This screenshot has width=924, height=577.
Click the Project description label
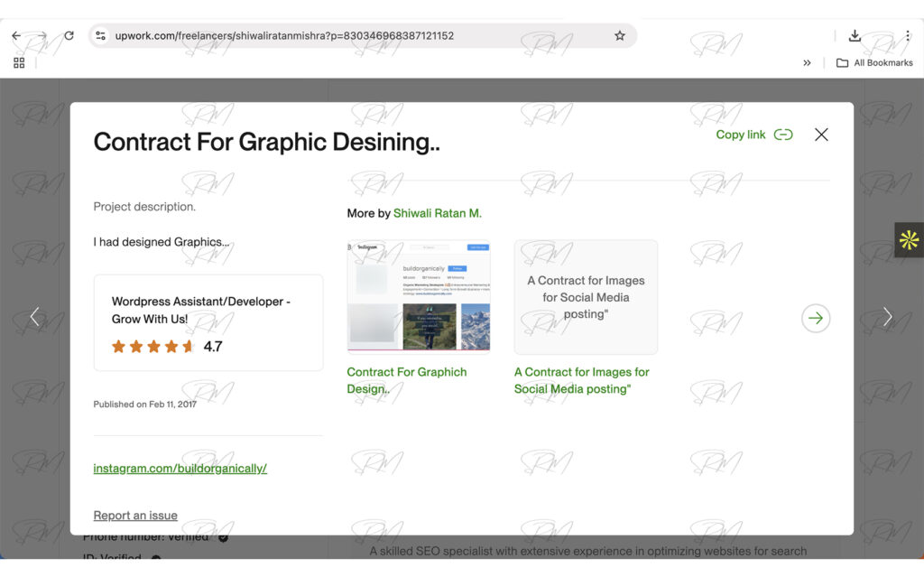click(144, 207)
